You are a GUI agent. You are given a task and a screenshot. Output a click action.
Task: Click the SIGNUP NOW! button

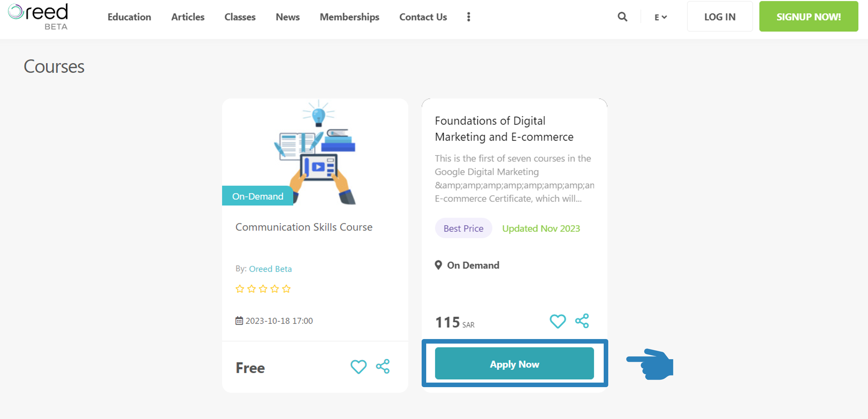[809, 17]
